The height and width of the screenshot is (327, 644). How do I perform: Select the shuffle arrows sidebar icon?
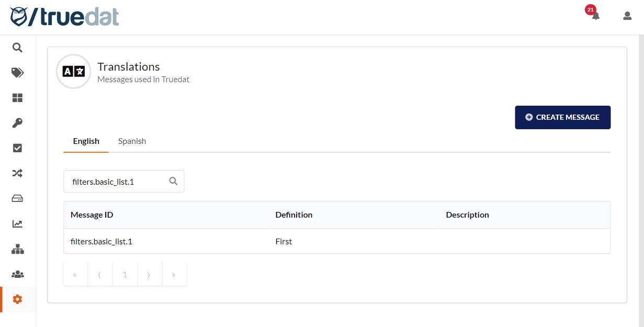17,173
